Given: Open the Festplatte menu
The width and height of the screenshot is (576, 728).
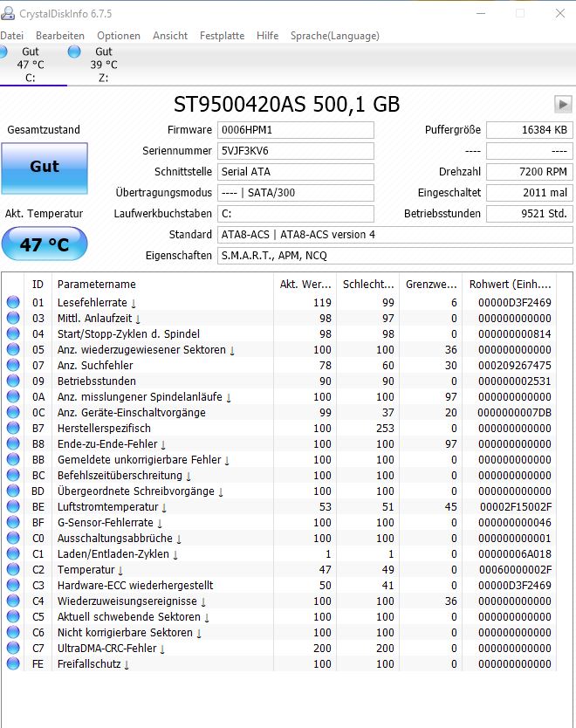Looking at the screenshot, I should [x=222, y=36].
